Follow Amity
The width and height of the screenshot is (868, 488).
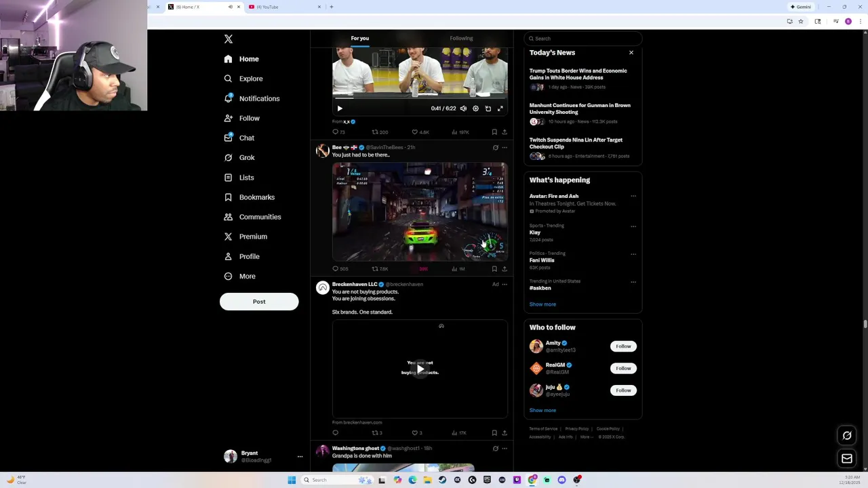623,346
